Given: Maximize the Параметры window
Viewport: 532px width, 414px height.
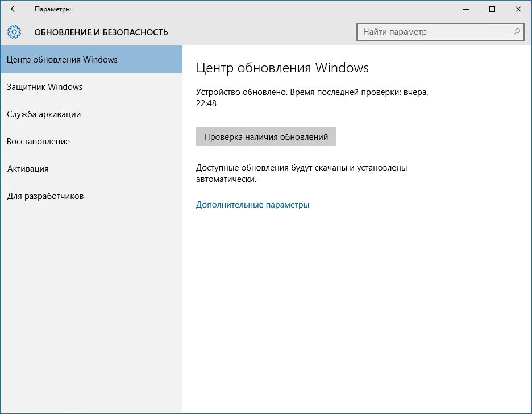Looking at the screenshot, I should [x=492, y=9].
